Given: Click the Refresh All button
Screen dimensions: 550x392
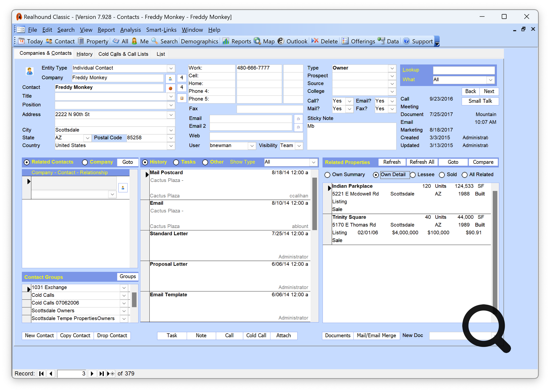Looking at the screenshot, I should 422,162.
